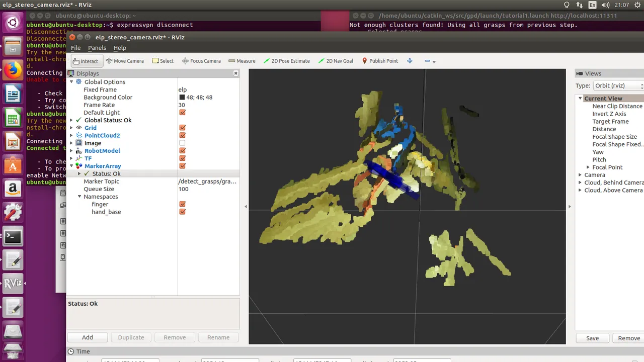Activate 2D Pose Estimate tool

pyautogui.click(x=287, y=61)
